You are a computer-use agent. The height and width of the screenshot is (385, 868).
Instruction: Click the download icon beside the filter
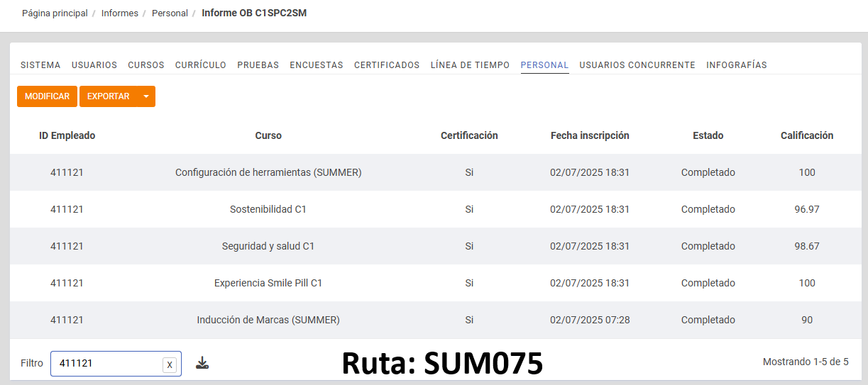pyautogui.click(x=202, y=363)
